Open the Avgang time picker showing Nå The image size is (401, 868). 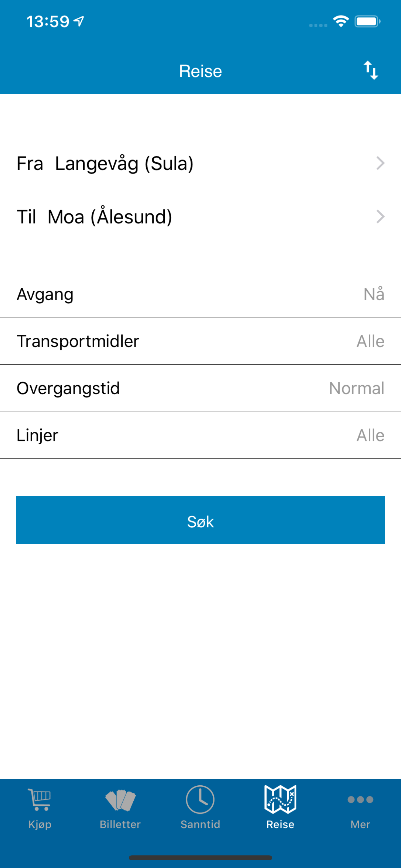tap(200, 294)
